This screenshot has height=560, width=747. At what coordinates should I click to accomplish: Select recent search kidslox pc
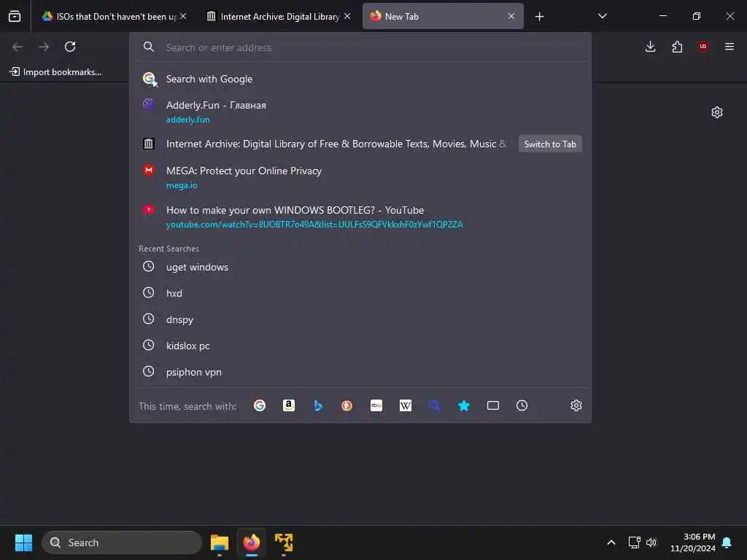pyautogui.click(x=360, y=346)
